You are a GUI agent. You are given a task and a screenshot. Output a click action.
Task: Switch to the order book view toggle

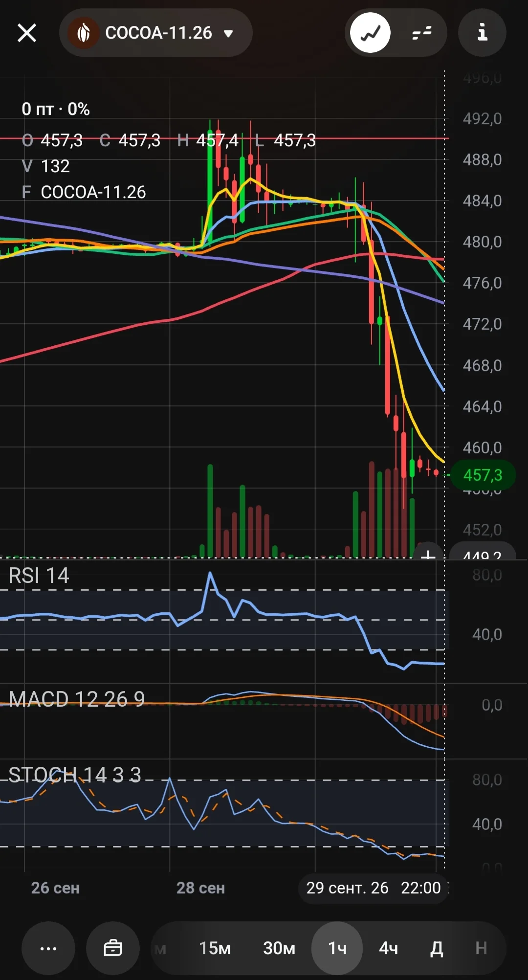point(422,33)
